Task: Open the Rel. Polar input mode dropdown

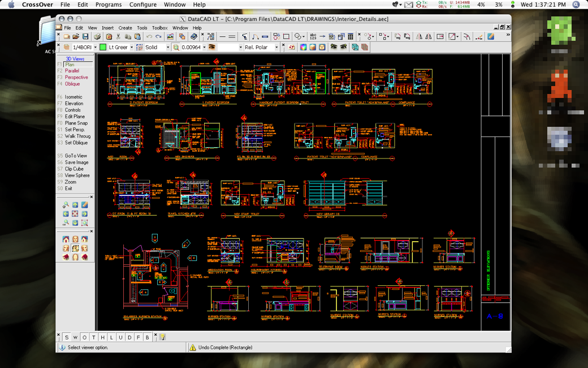Action: tap(276, 48)
